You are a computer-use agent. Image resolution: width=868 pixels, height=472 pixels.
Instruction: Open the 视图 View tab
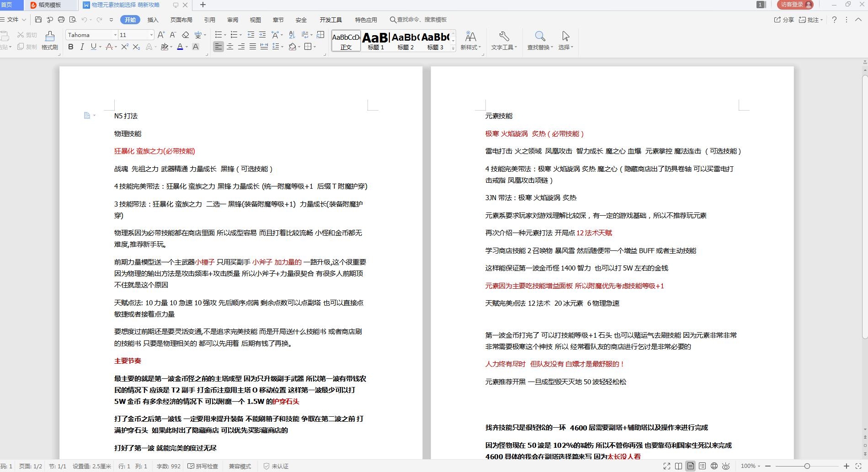(255, 20)
